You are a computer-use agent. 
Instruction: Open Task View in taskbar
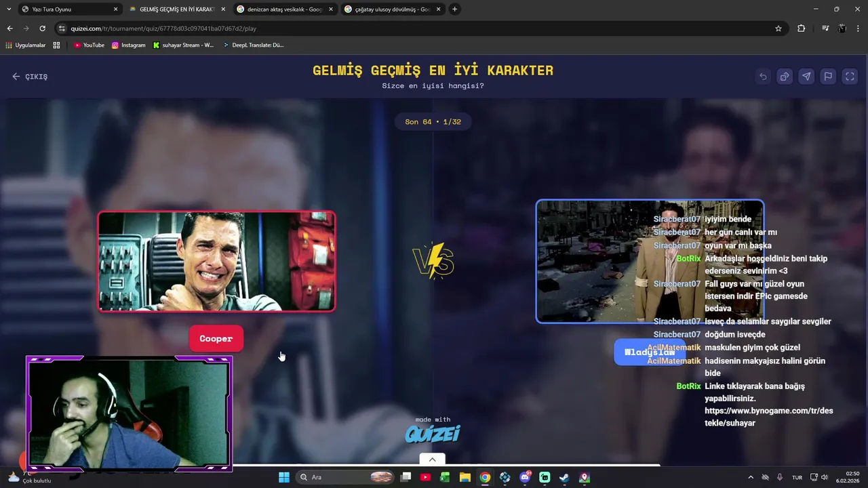pyautogui.click(x=406, y=477)
